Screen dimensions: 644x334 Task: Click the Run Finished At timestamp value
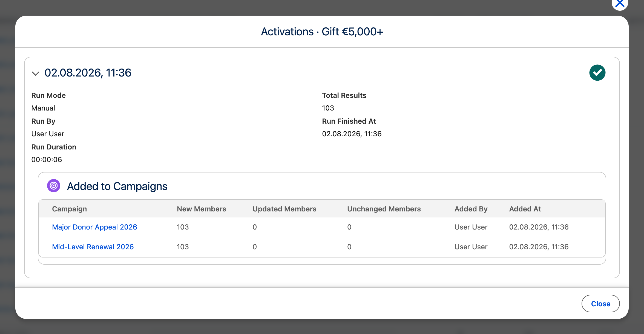point(352,134)
